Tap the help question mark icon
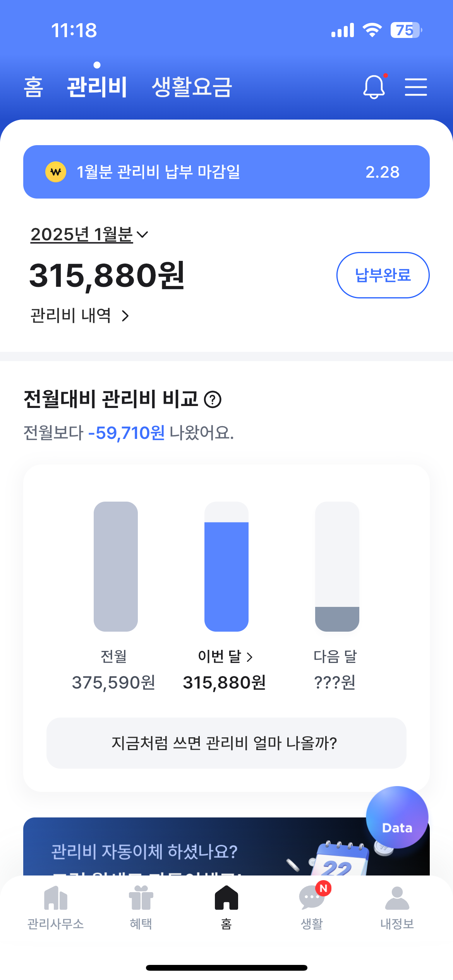This screenshot has width=453, height=980. tap(213, 399)
